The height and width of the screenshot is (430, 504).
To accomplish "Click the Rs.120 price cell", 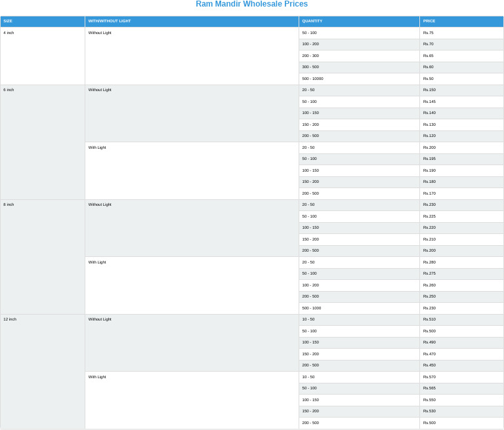I will (x=461, y=136).
